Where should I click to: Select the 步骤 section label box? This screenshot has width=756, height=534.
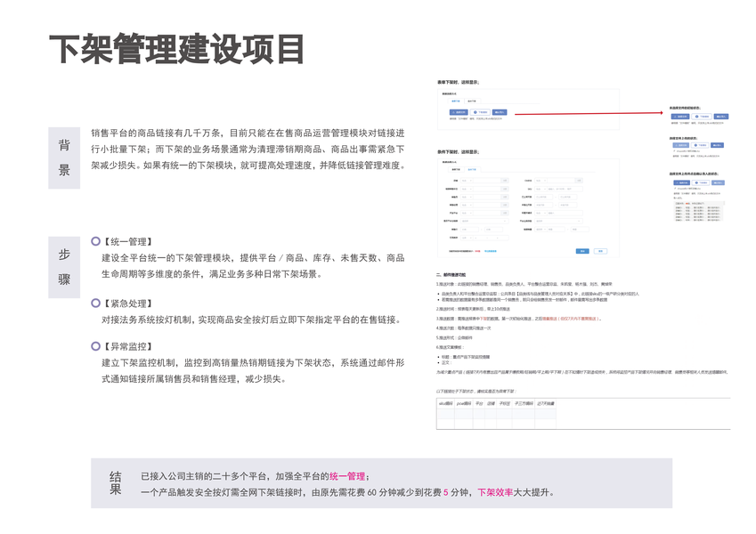tap(64, 267)
